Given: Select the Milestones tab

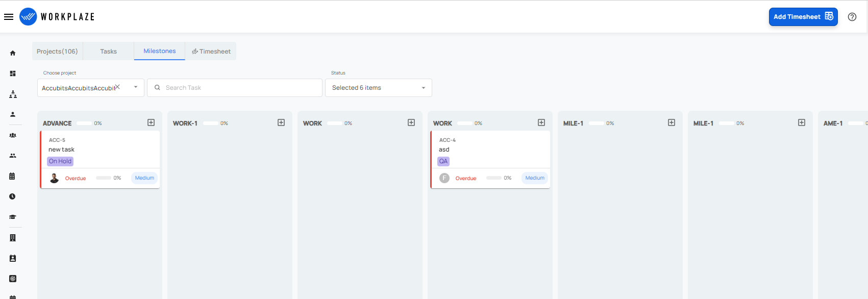Looking at the screenshot, I should coord(160,51).
